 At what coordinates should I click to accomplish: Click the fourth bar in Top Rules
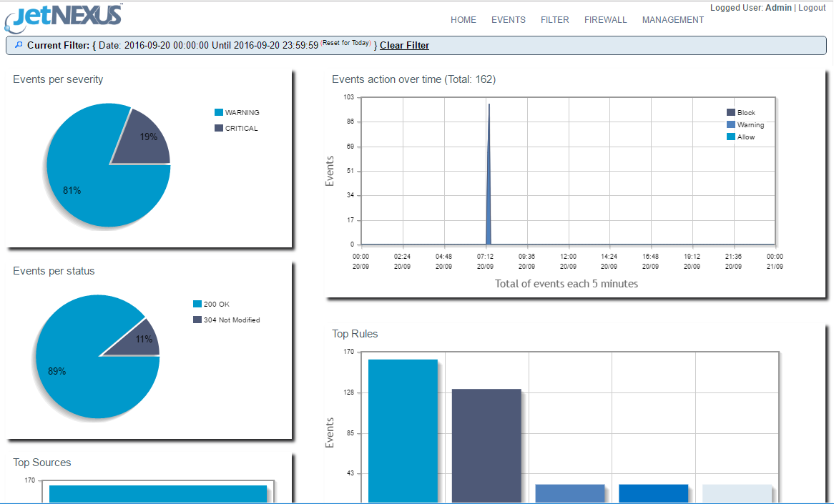coord(653,493)
